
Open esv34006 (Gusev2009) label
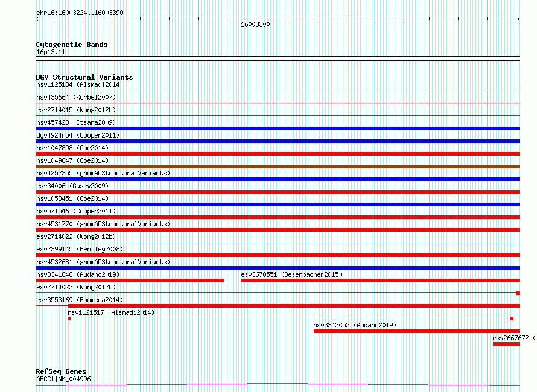72,186
